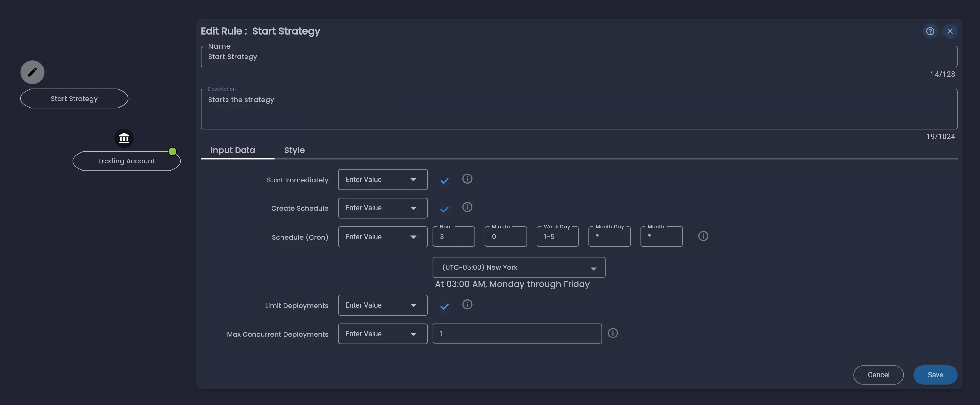
Task: Click inside the Hour input field
Action: 453,236
